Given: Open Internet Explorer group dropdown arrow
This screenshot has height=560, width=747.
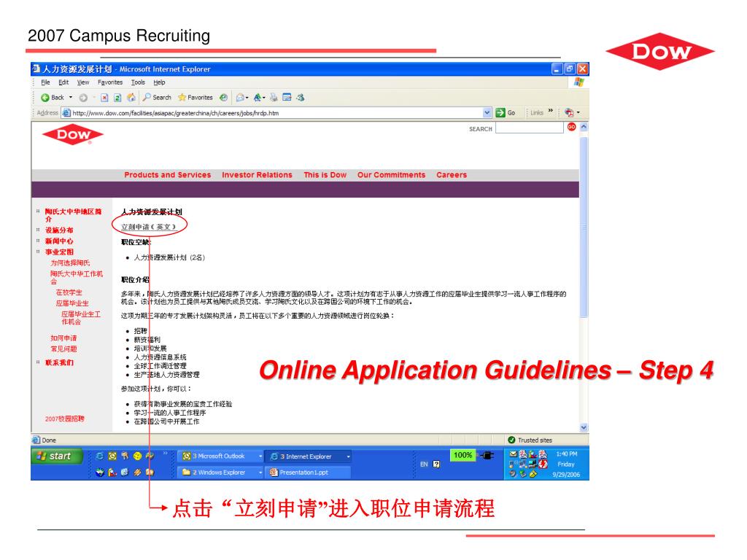Looking at the screenshot, I should click(x=348, y=456).
